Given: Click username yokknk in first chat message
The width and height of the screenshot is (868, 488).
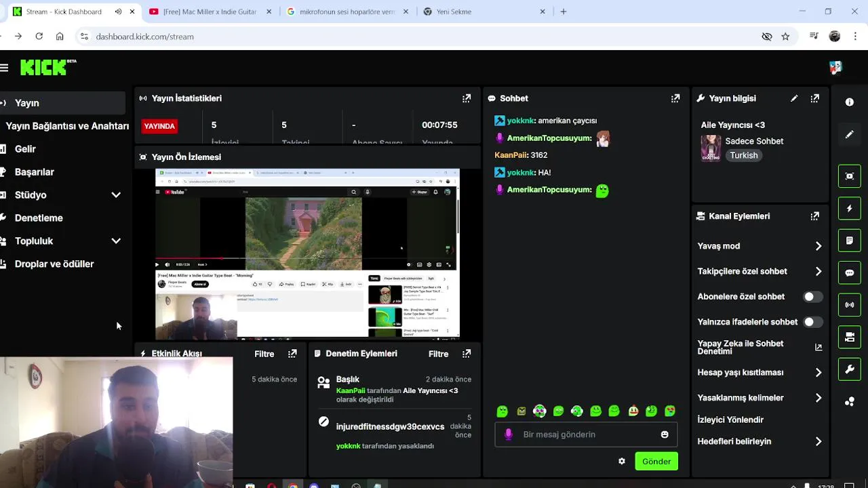Looking at the screenshot, I should (x=521, y=121).
